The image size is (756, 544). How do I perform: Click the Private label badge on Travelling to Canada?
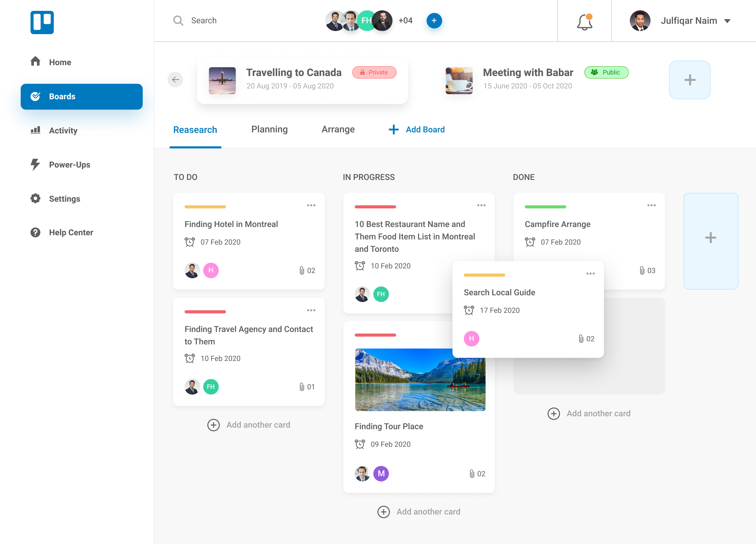point(374,72)
